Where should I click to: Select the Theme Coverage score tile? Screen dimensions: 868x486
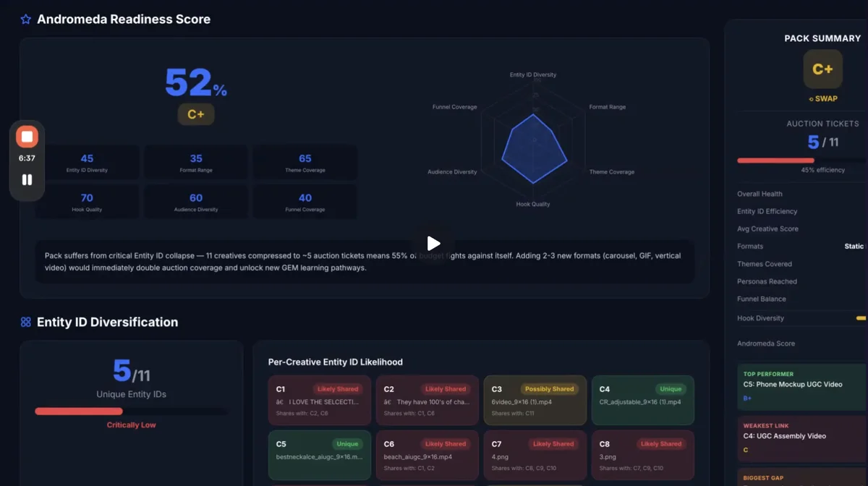pos(305,163)
